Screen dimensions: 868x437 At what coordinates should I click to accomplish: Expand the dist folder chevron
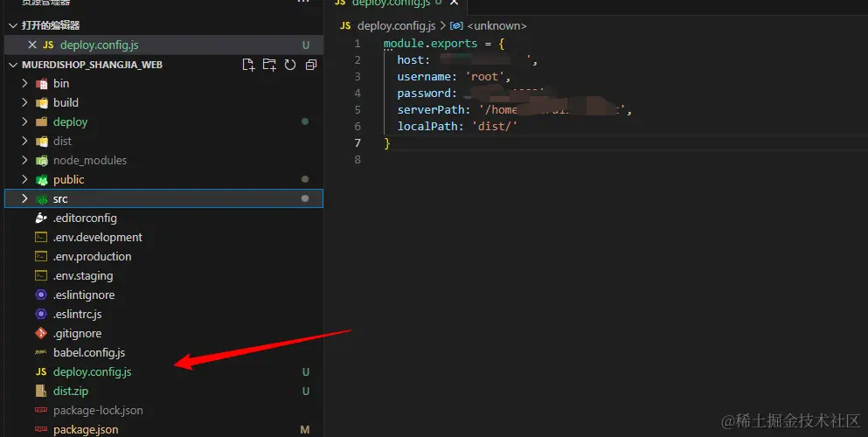[x=24, y=141]
